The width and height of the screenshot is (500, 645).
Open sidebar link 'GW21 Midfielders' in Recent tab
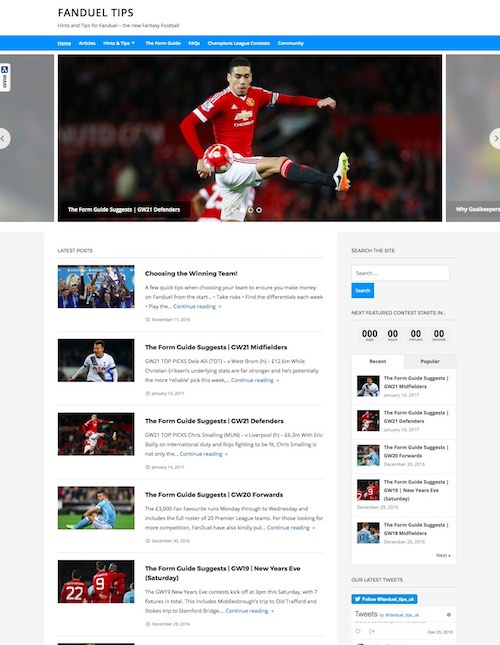click(x=416, y=382)
